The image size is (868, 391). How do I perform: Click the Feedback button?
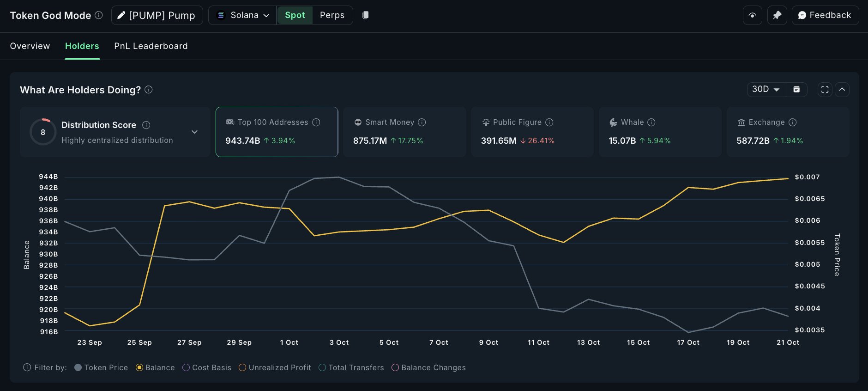tap(825, 15)
